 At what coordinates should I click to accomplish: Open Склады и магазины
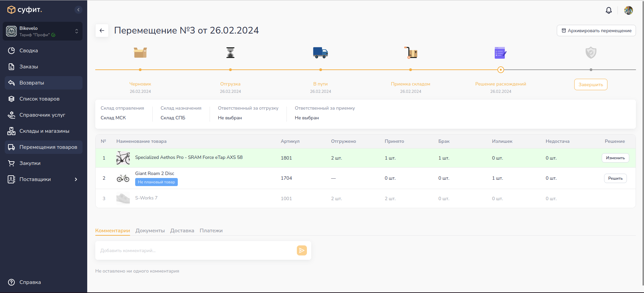tap(44, 131)
